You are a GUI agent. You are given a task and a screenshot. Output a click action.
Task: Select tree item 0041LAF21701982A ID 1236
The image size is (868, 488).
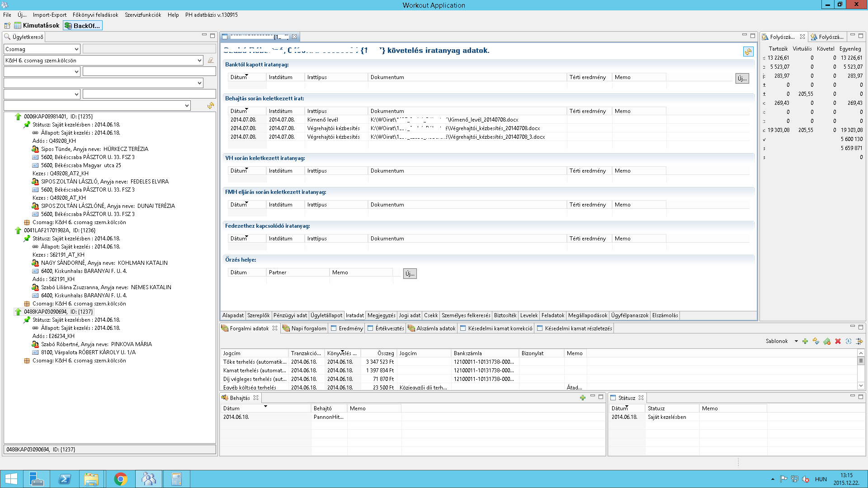60,230
